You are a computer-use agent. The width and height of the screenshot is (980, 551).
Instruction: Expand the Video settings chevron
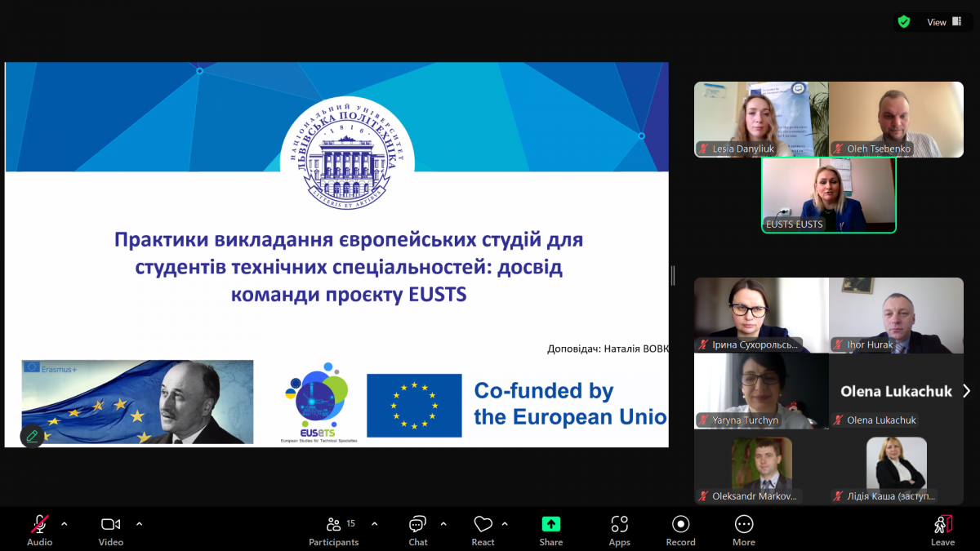click(139, 522)
